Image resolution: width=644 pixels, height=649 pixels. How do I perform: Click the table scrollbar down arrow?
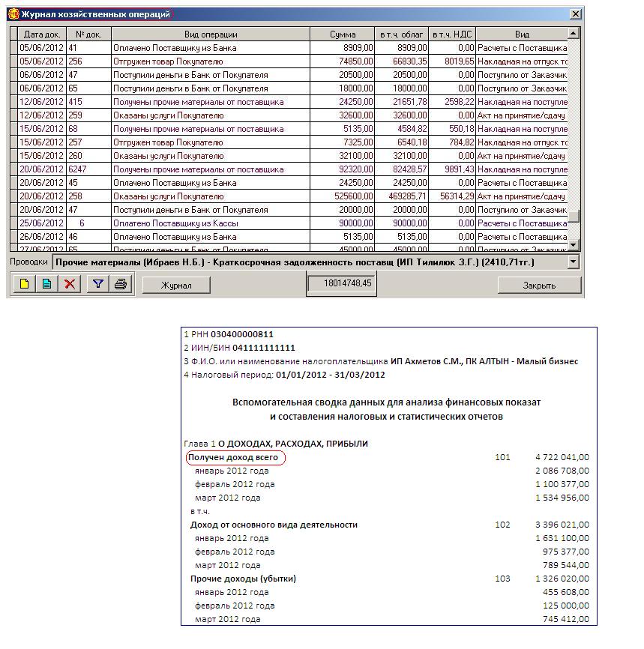pyautogui.click(x=574, y=244)
